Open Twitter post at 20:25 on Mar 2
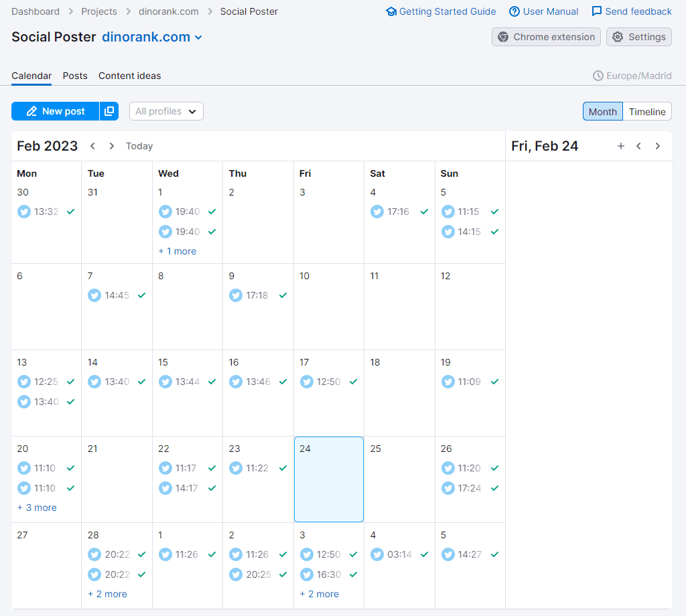Screen dimensions: 686x616 [x=258, y=574]
